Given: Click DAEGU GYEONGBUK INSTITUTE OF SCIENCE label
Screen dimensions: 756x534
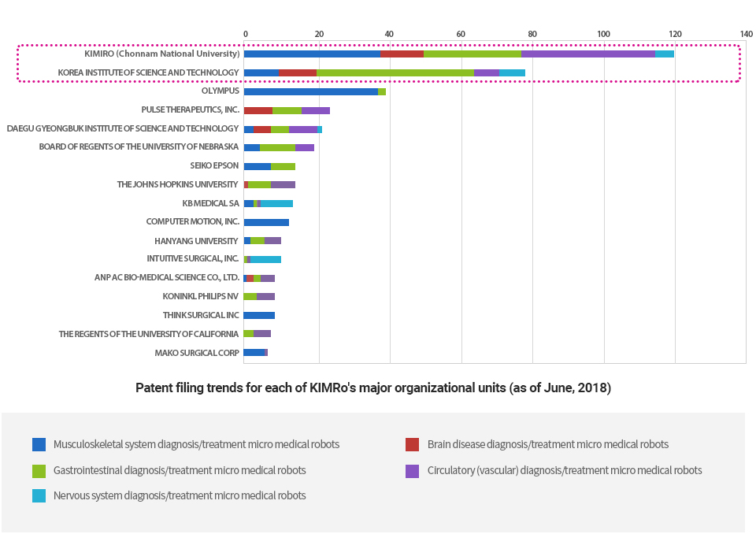Looking at the screenshot, I should [x=123, y=128].
